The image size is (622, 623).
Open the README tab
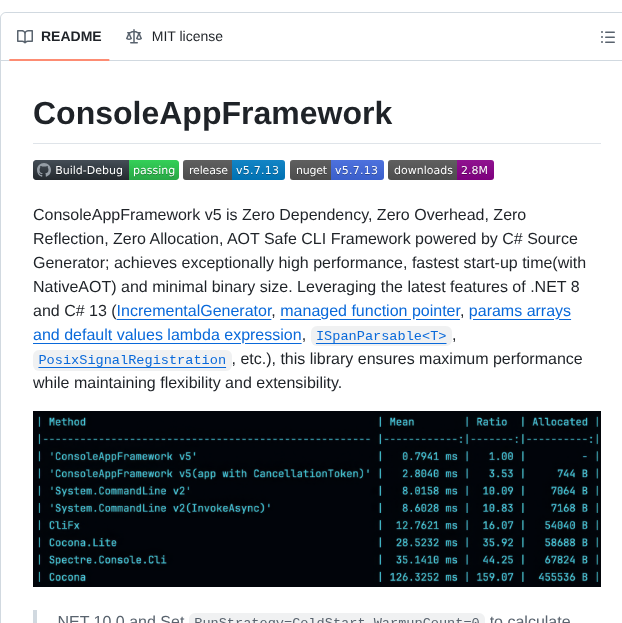(x=59, y=37)
